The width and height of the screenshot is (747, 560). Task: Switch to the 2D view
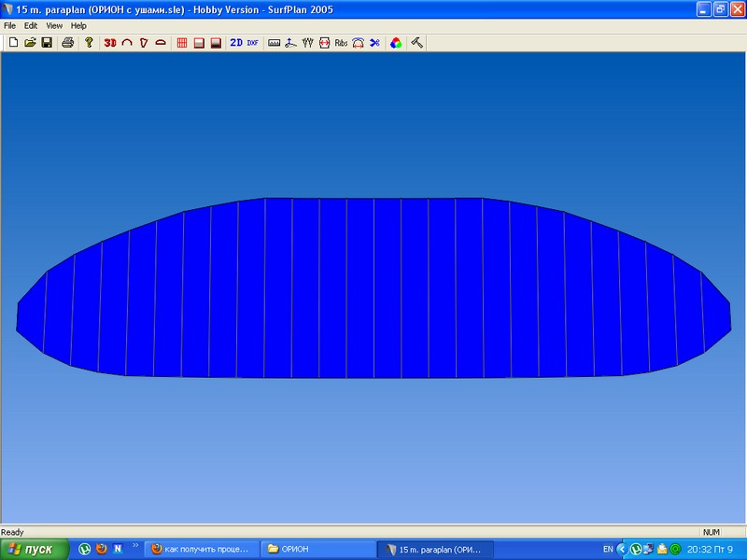tap(236, 43)
